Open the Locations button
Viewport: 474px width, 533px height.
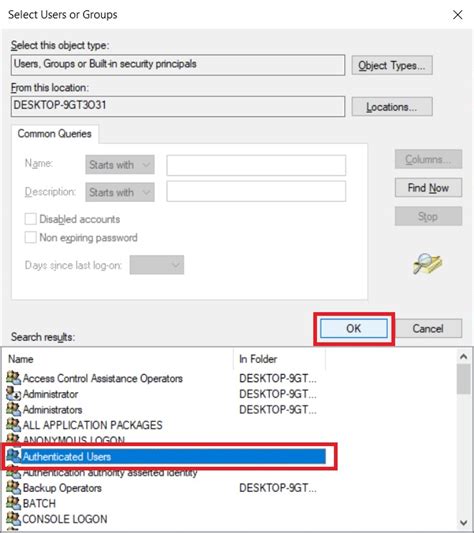(392, 107)
